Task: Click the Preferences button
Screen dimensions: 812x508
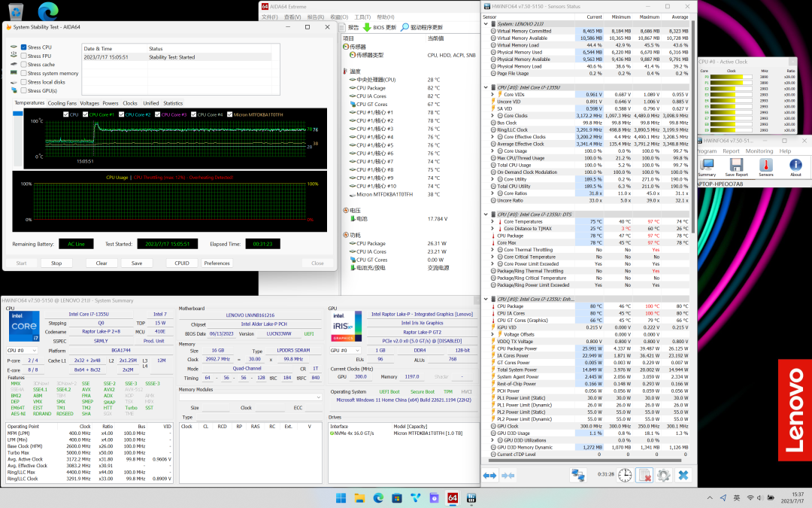Action: click(x=217, y=263)
